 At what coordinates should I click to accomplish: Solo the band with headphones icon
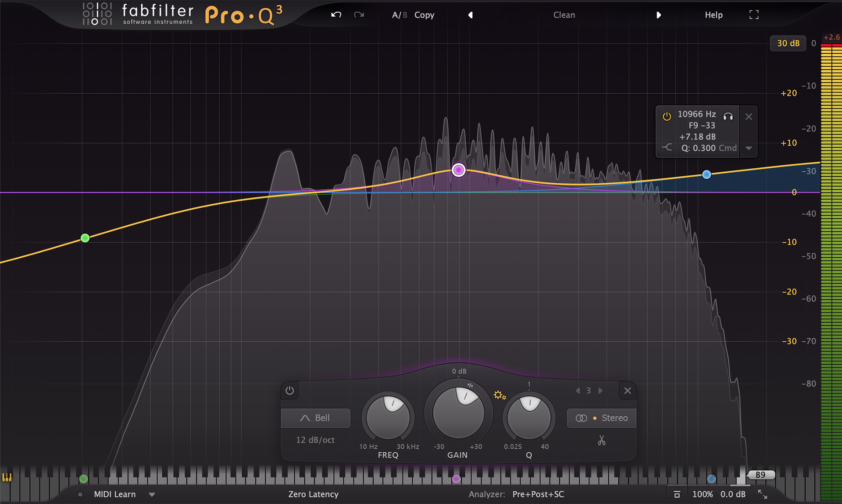pos(728,117)
